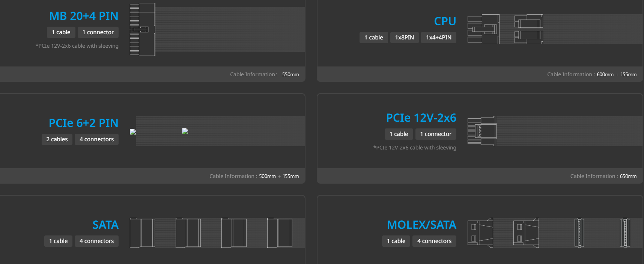Screen dimensions: 644x264
Task: Select the 1x8PIN badge under CPU
Action: (x=404, y=38)
